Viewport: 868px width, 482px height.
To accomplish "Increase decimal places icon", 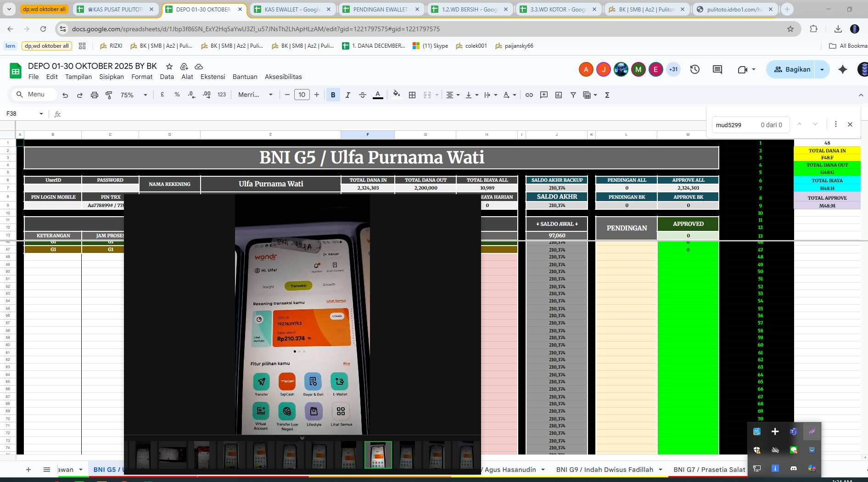I will [x=207, y=95].
